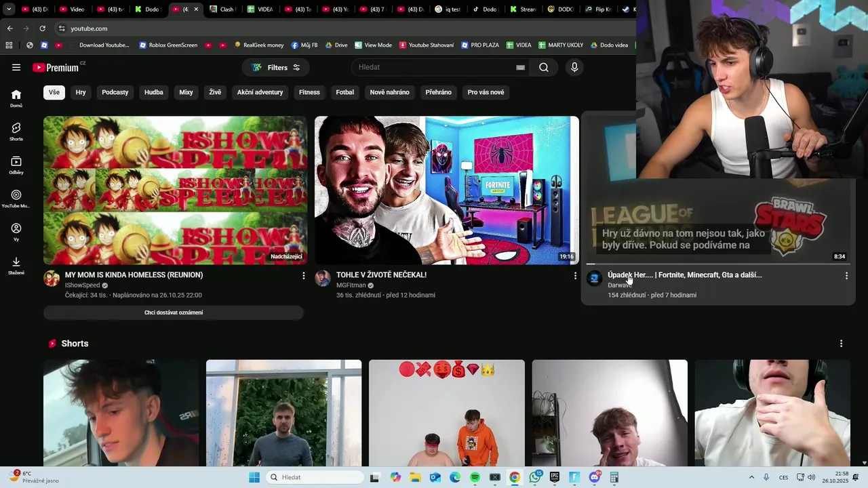Click the IShowSpeed channel avatar
Image resolution: width=868 pixels, height=488 pixels.
pos(52,279)
